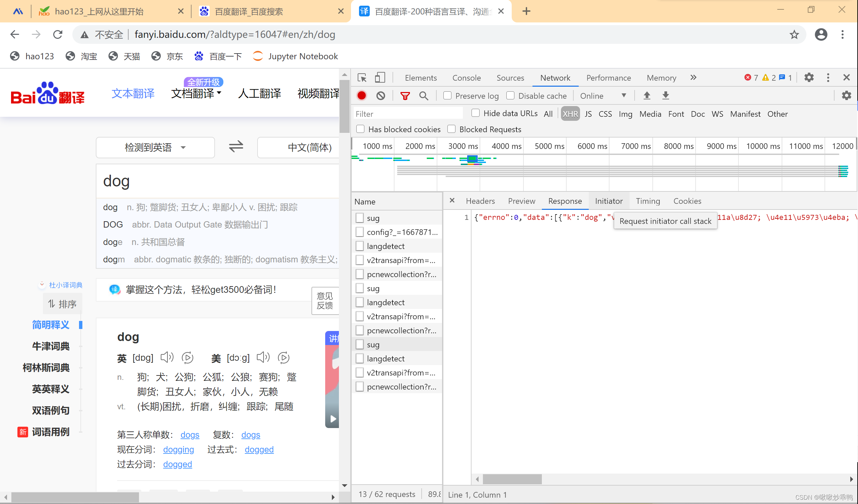Click the browser back arrow
The height and width of the screenshot is (504, 858).
(15, 34)
